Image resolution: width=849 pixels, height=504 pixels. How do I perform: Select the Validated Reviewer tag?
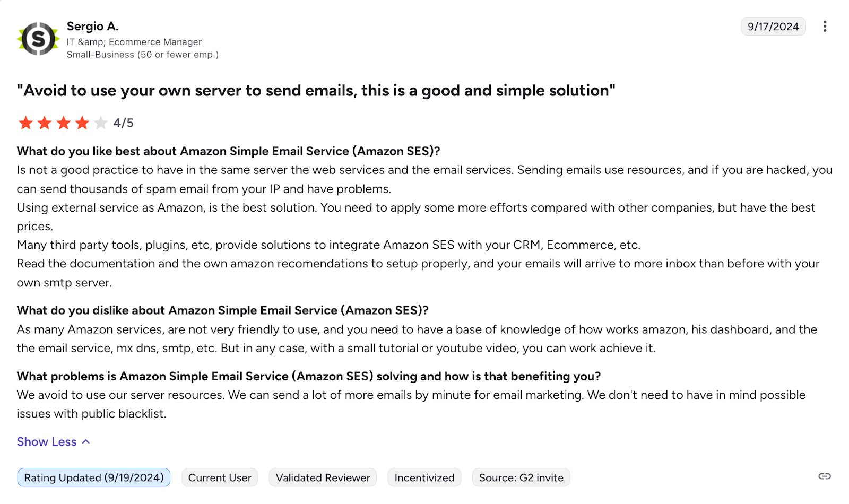point(323,477)
